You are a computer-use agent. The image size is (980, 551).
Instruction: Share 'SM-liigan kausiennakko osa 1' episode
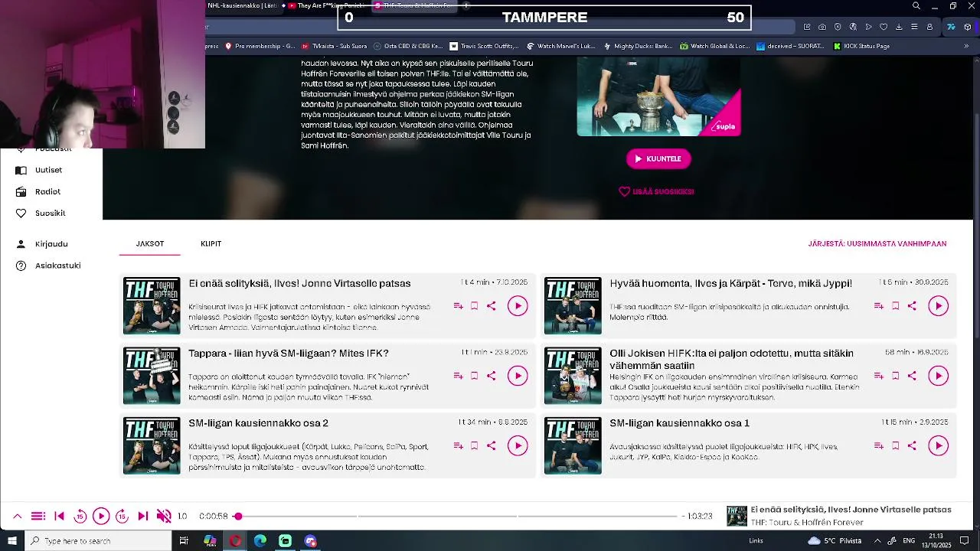coord(912,446)
